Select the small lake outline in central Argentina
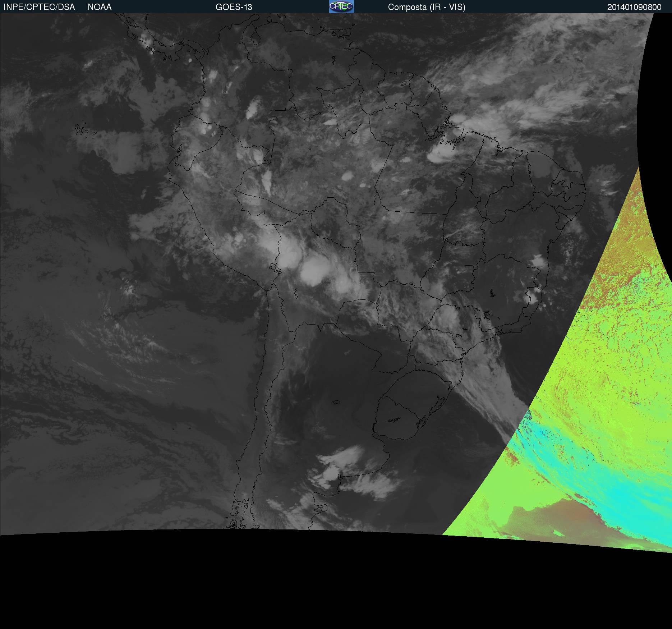This screenshot has height=629, width=672. (x=336, y=402)
